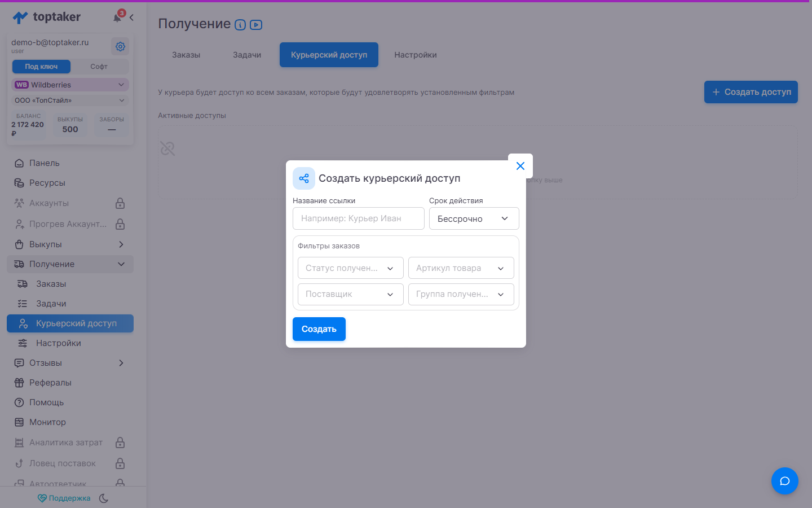The image size is (812, 508).
Task: Click the Монитор sidebar icon
Action: click(19, 422)
